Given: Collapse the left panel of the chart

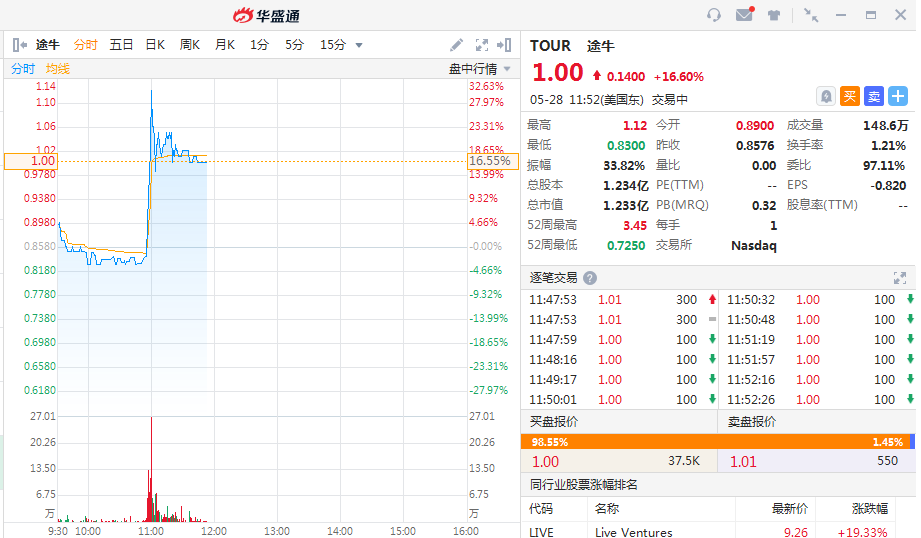Looking at the screenshot, I should coord(19,45).
